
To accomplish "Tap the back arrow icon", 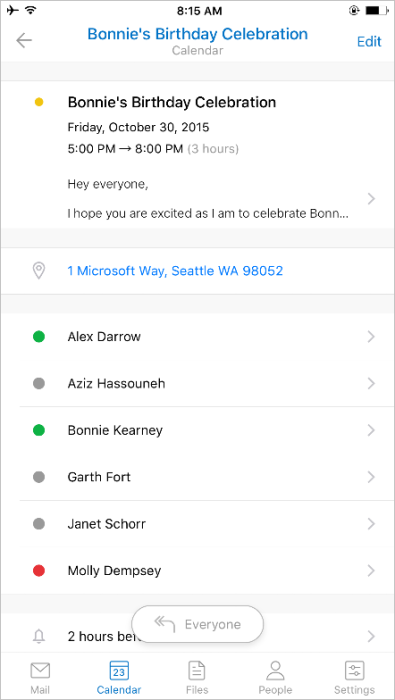I will pos(24,41).
